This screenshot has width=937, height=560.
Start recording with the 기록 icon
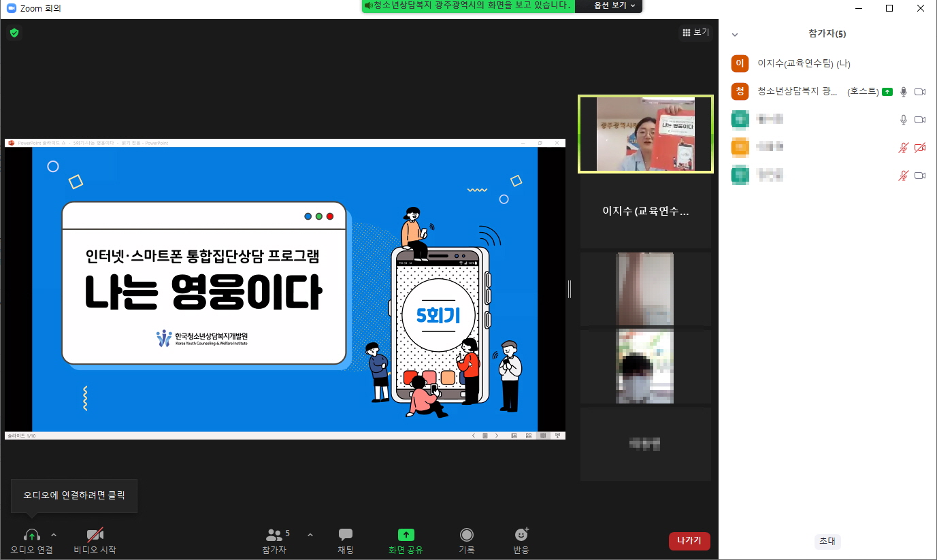466,536
